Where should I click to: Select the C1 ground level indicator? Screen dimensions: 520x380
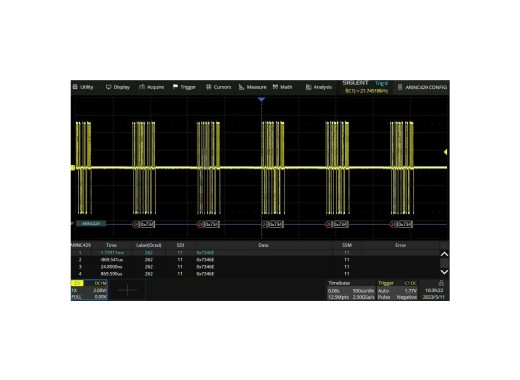click(x=73, y=168)
